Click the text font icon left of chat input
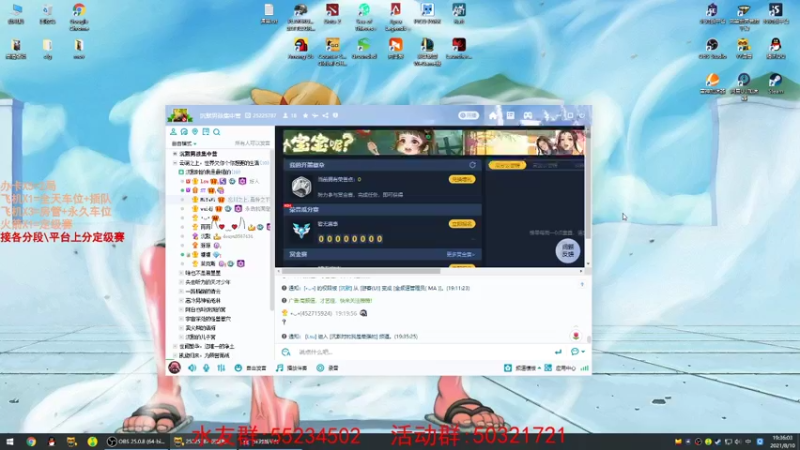800x450 pixels. (286, 352)
